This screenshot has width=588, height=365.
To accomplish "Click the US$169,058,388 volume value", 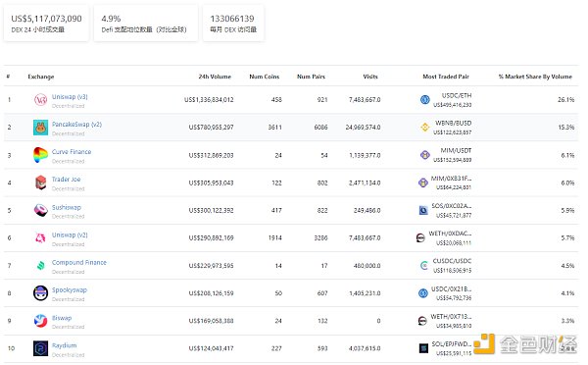I will pyautogui.click(x=211, y=321).
